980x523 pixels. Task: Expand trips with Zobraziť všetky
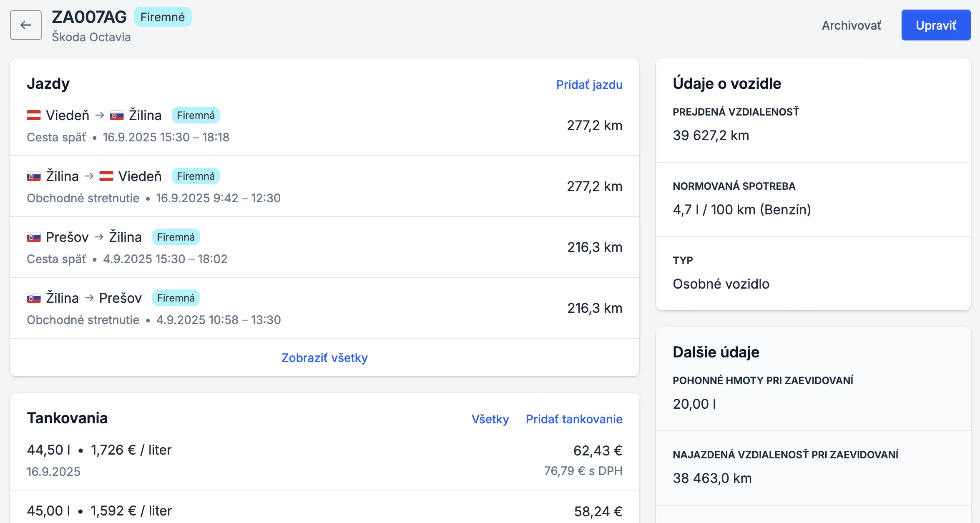324,357
